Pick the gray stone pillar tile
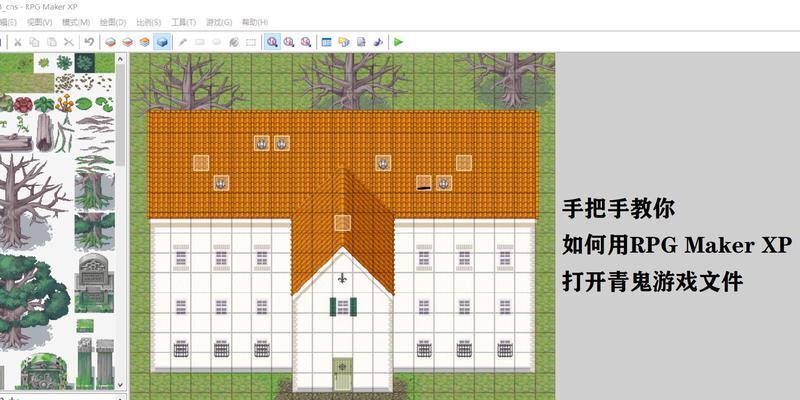Viewport: 800px width, 400px height. 105,363
